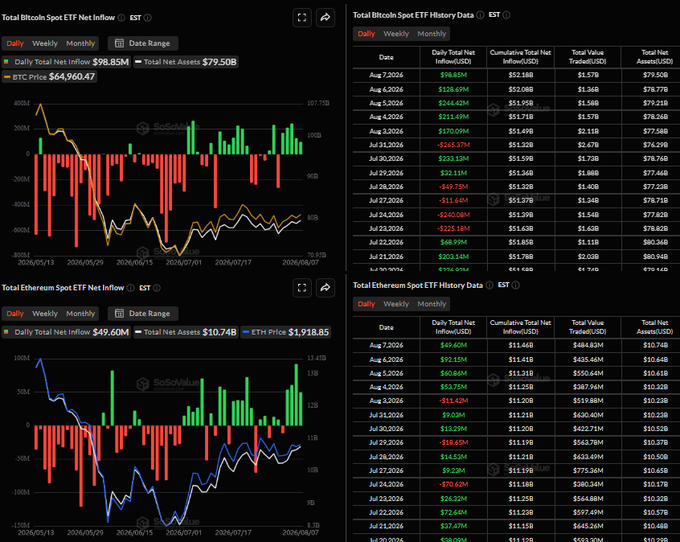This screenshot has height=542, width=680.
Task: Open info icon beside Total Ethereum Spot ETF History Data
Action: tap(489, 285)
